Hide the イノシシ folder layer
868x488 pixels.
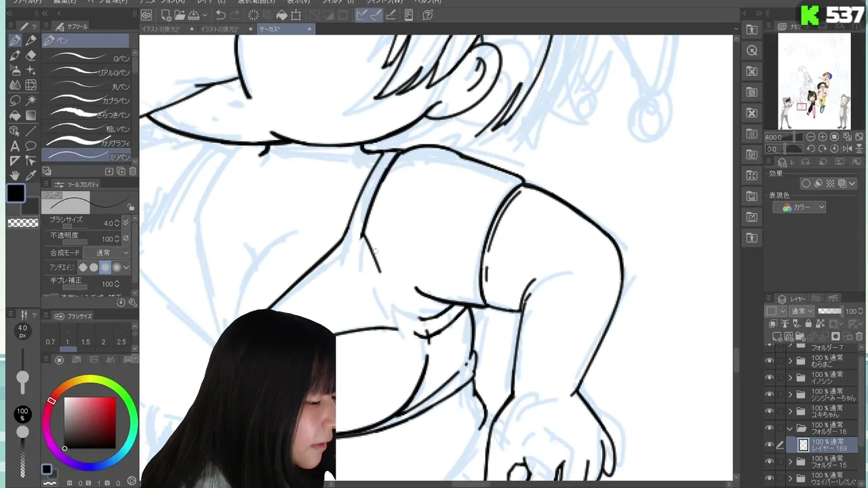tap(769, 378)
